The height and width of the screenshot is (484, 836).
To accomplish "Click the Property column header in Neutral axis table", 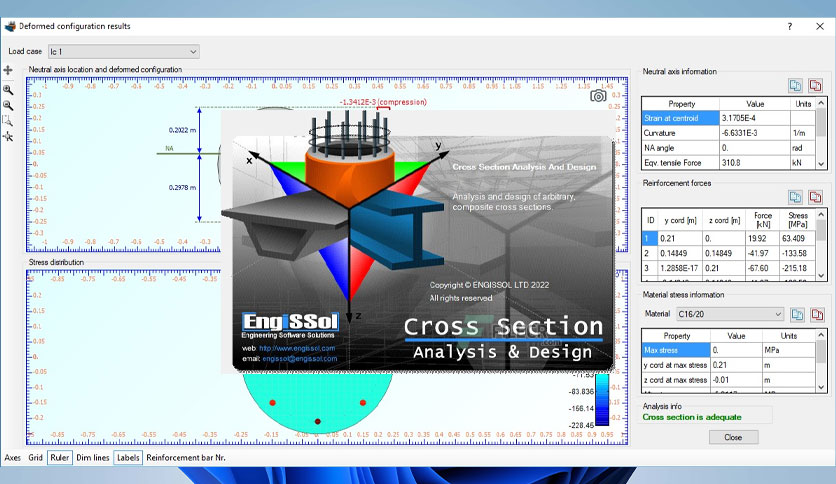I will pyautogui.click(x=681, y=104).
